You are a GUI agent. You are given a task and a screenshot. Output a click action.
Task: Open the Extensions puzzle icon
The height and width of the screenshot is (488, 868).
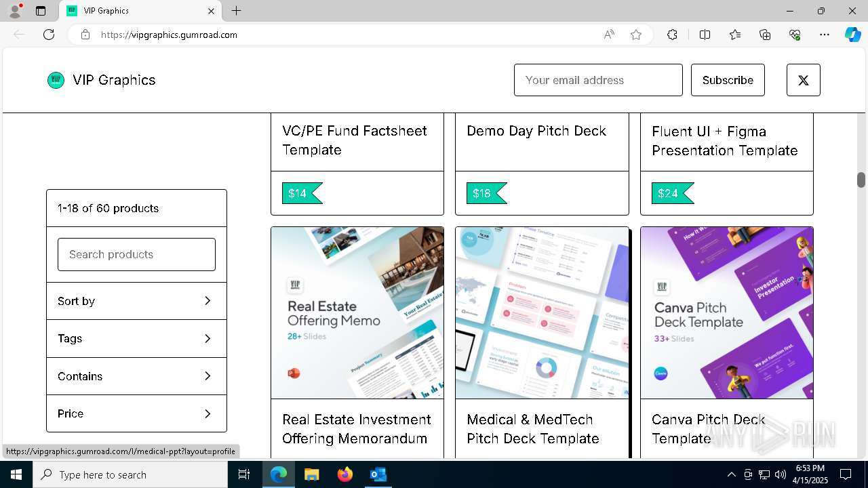[x=672, y=35]
